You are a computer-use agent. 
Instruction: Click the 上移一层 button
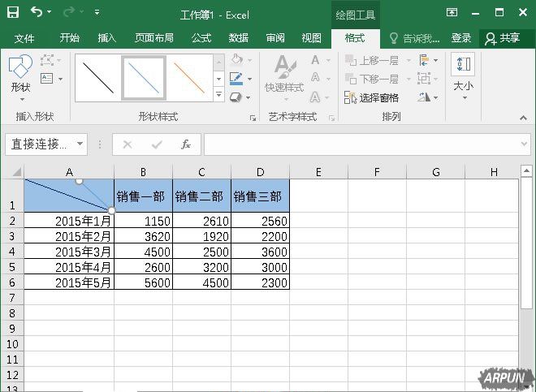coord(372,61)
